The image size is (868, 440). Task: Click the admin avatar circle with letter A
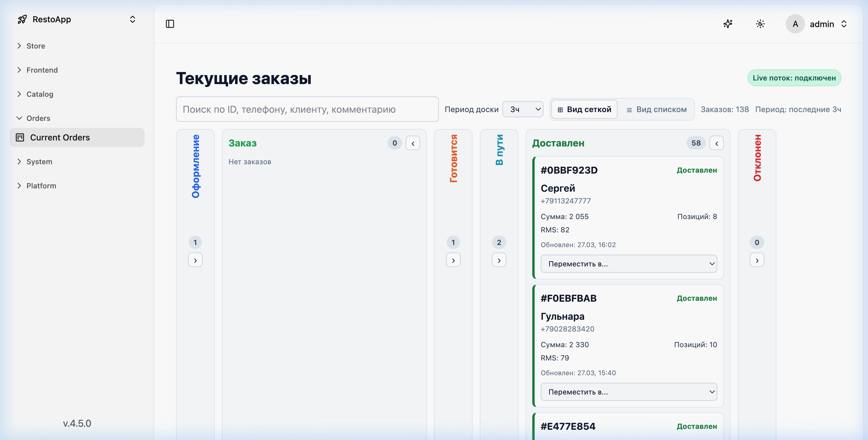tap(795, 24)
